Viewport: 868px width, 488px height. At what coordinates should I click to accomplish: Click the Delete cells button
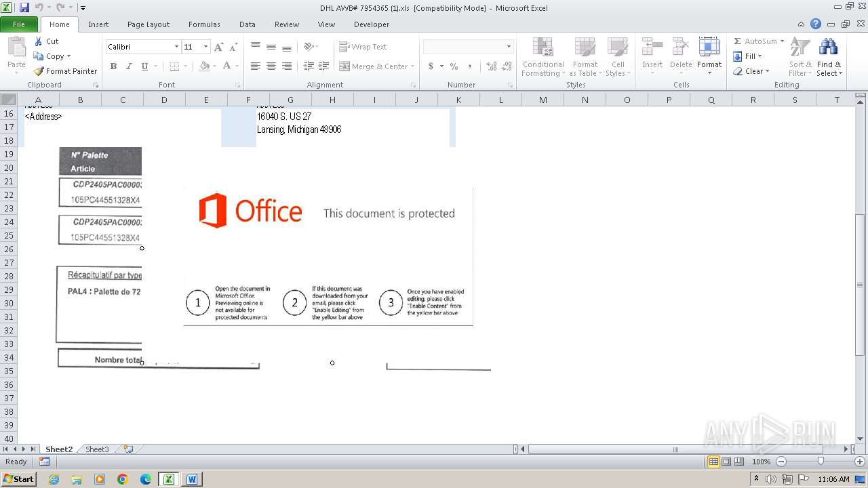681,57
